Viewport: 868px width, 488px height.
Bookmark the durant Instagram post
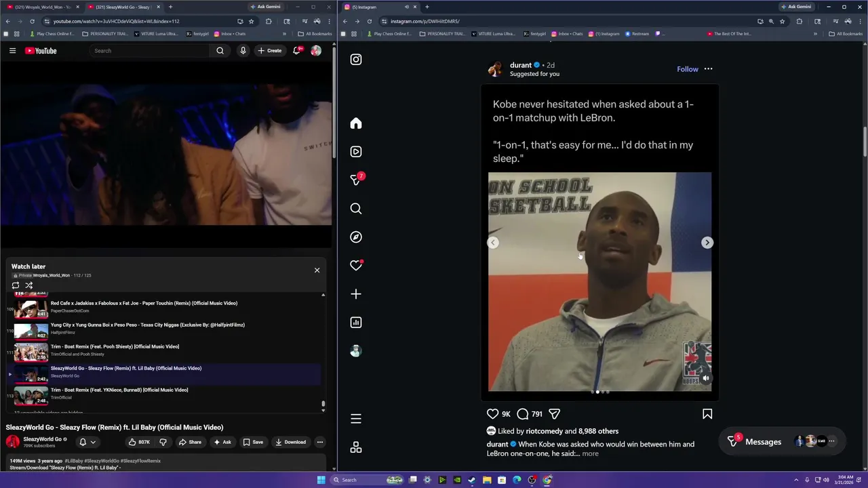pyautogui.click(x=707, y=414)
